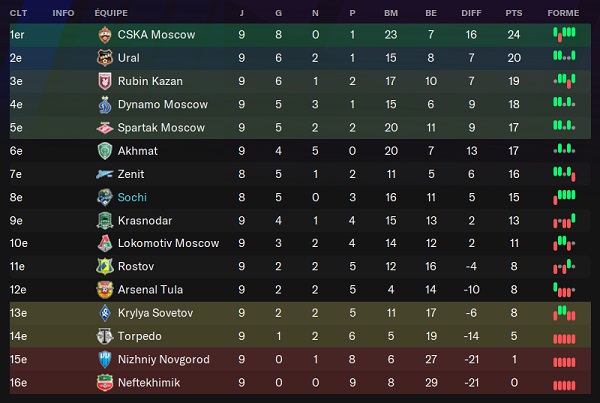The image size is (600, 403).
Task: Click the Krasnodar club badge
Action: click(103, 221)
